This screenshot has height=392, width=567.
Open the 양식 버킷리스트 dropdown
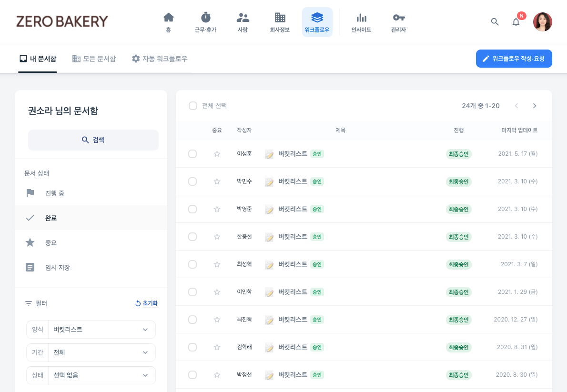coord(91,330)
